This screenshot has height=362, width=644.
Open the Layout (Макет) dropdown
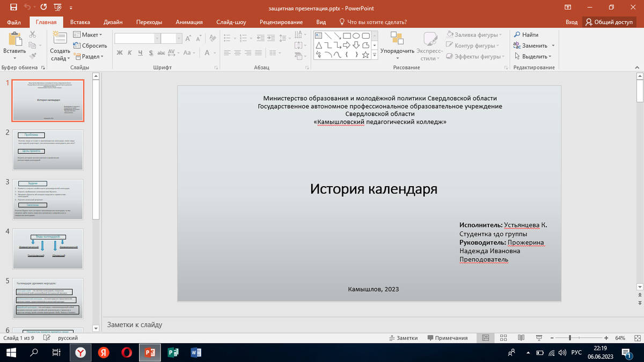click(87, 35)
